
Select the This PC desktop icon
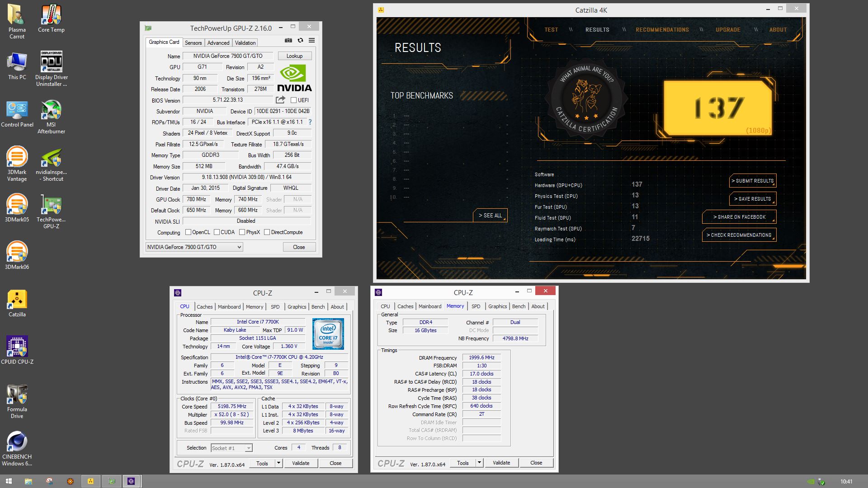point(17,66)
